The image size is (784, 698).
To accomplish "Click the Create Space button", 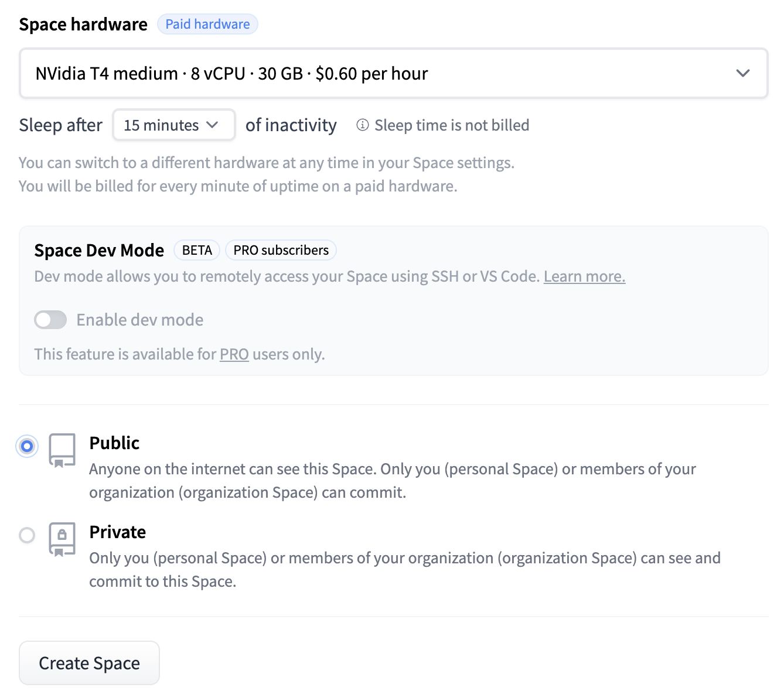I will click(89, 662).
